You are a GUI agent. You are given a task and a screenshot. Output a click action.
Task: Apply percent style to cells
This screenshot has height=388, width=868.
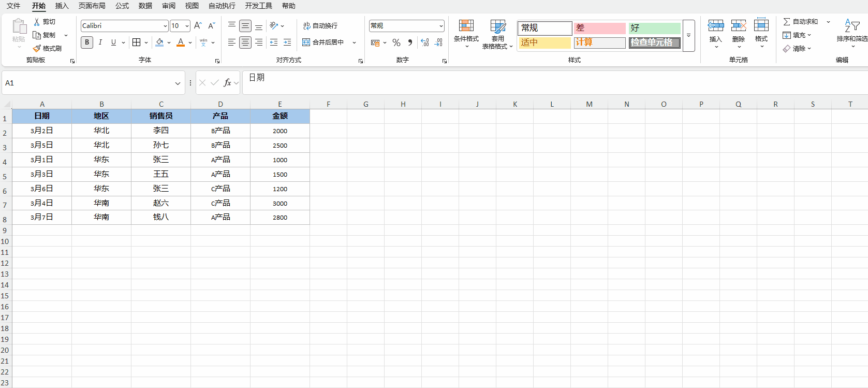click(396, 42)
